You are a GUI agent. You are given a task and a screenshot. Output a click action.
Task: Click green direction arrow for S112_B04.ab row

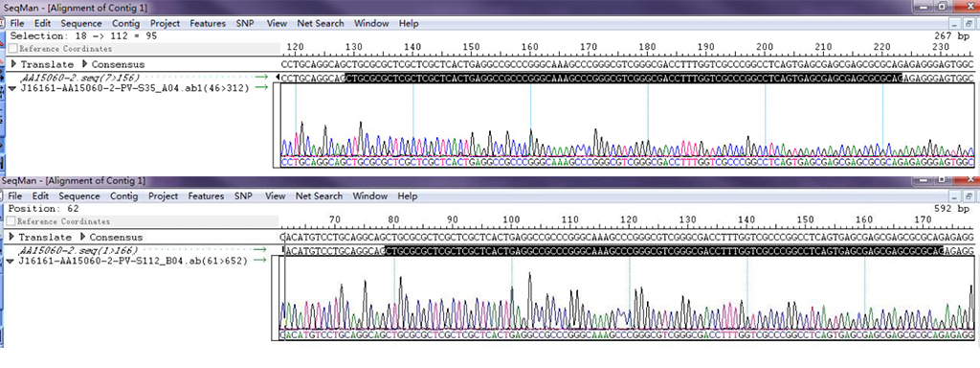pos(260,261)
